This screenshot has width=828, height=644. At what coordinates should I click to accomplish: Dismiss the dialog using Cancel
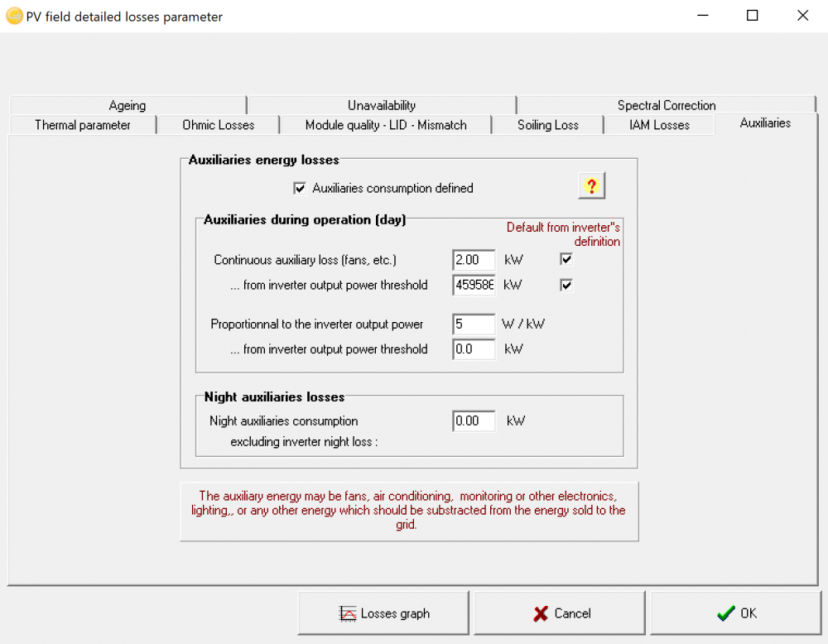tap(559, 613)
